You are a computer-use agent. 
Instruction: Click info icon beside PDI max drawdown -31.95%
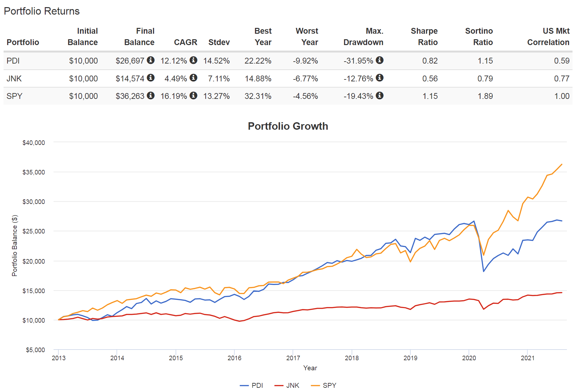coord(380,60)
